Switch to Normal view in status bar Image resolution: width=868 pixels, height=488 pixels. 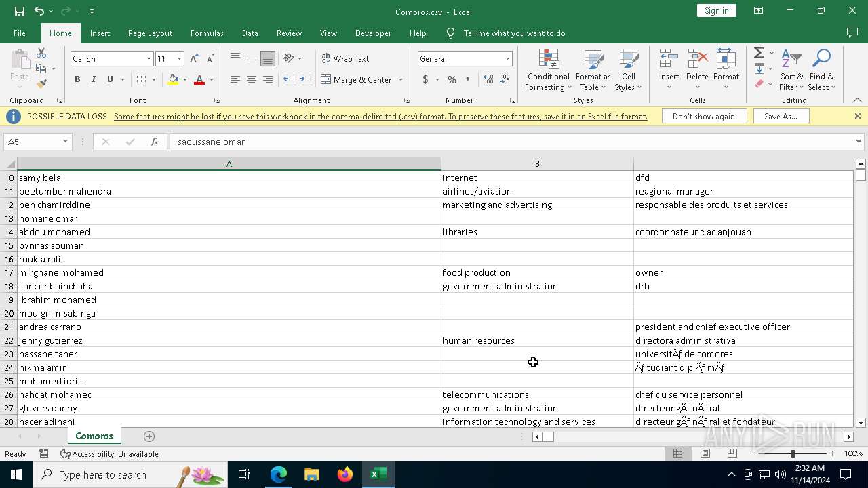(677, 453)
